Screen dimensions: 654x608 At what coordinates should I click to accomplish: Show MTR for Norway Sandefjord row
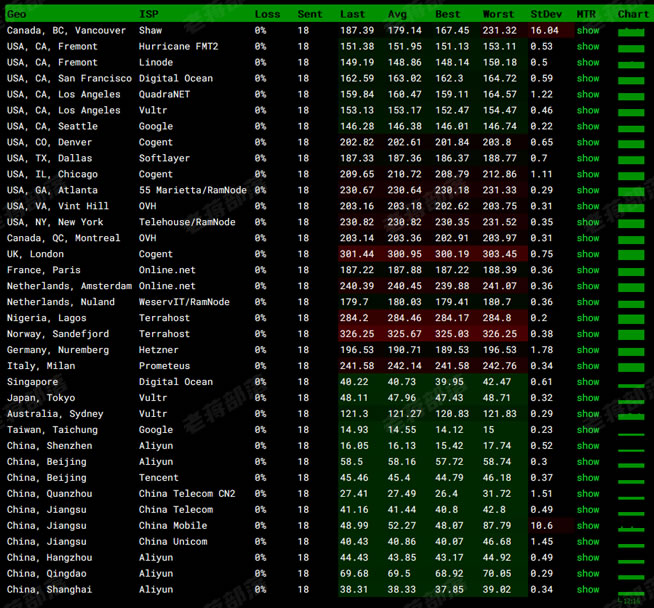[588, 334]
